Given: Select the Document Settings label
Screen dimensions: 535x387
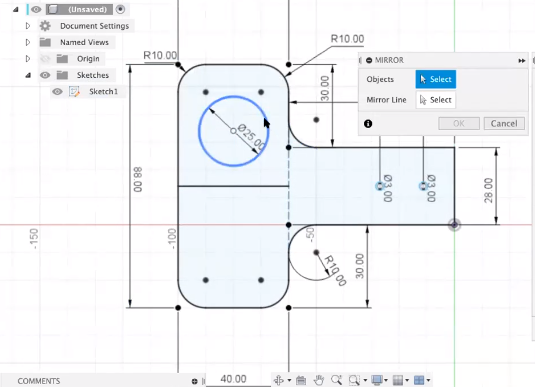Looking at the screenshot, I should pos(95,26).
